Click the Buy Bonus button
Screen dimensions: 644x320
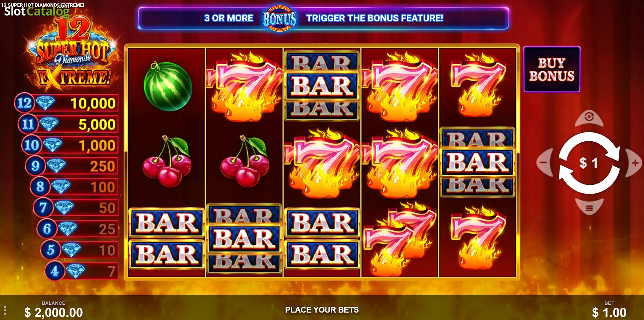pos(552,69)
